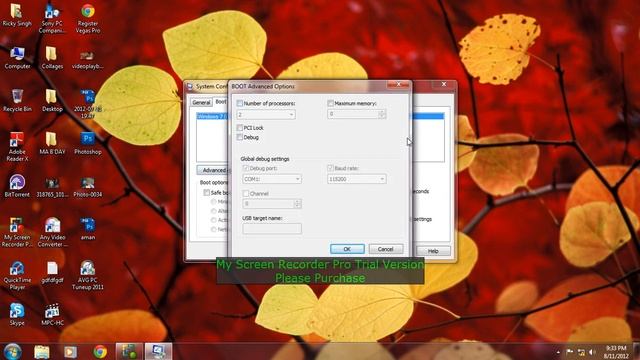Viewport: 640px width, 360px height.
Task: Open Windows Explorer from the taskbar
Action: [42, 351]
